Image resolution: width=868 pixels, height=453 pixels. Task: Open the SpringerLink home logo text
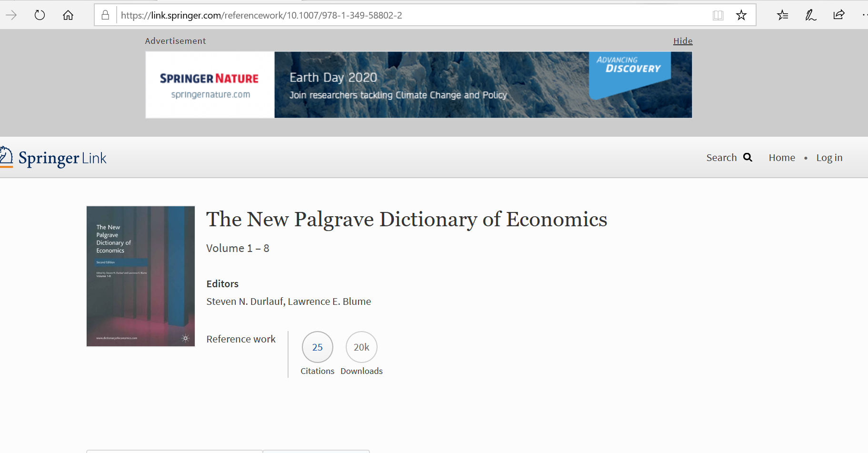62,158
